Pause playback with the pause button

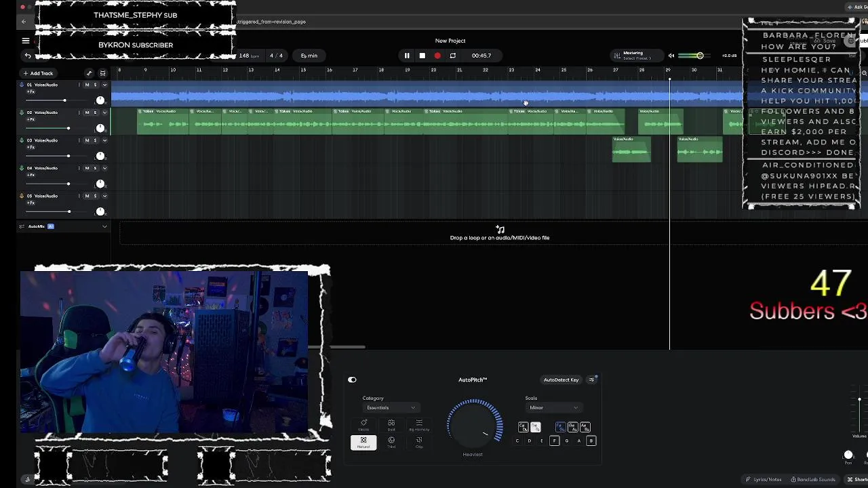click(x=407, y=56)
